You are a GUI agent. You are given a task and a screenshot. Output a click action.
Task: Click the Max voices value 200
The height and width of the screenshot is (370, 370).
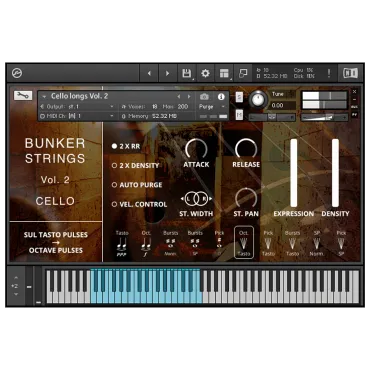183,107
